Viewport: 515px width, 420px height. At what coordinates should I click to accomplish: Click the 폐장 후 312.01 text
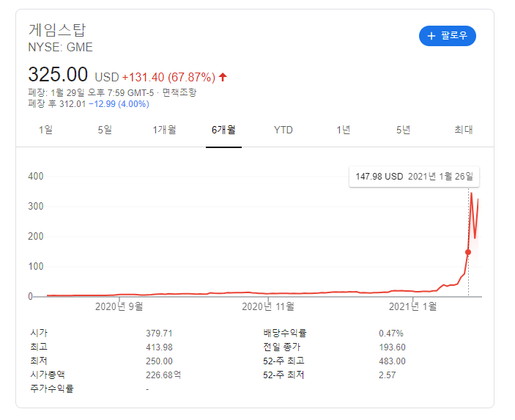pos(57,104)
